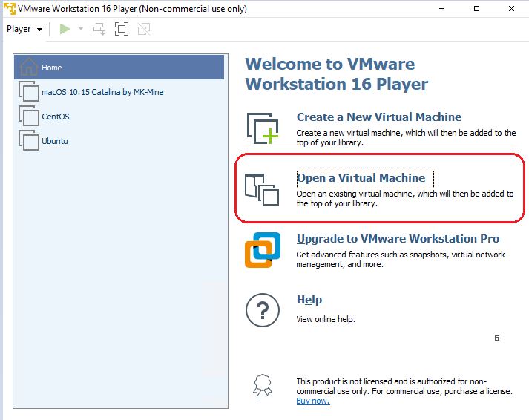
Task: Click the Create a New Virtual Machine icon
Action: pyautogui.click(x=263, y=128)
